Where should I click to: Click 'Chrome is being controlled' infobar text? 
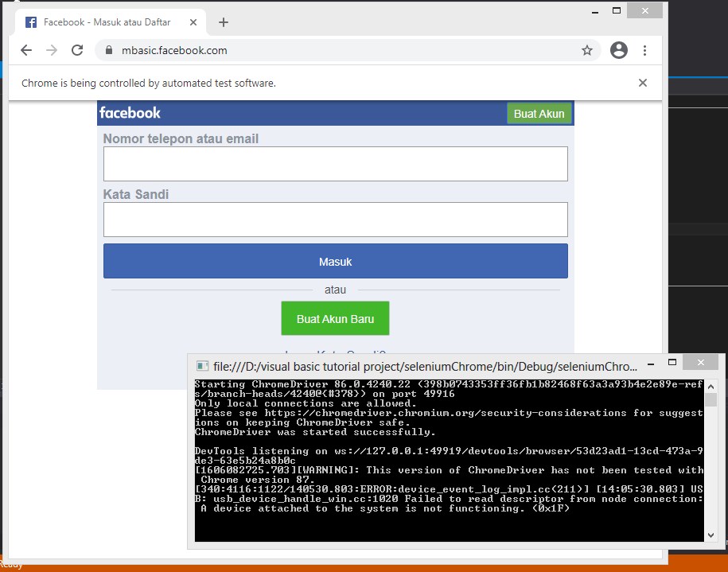pyautogui.click(x=149, y=83)
